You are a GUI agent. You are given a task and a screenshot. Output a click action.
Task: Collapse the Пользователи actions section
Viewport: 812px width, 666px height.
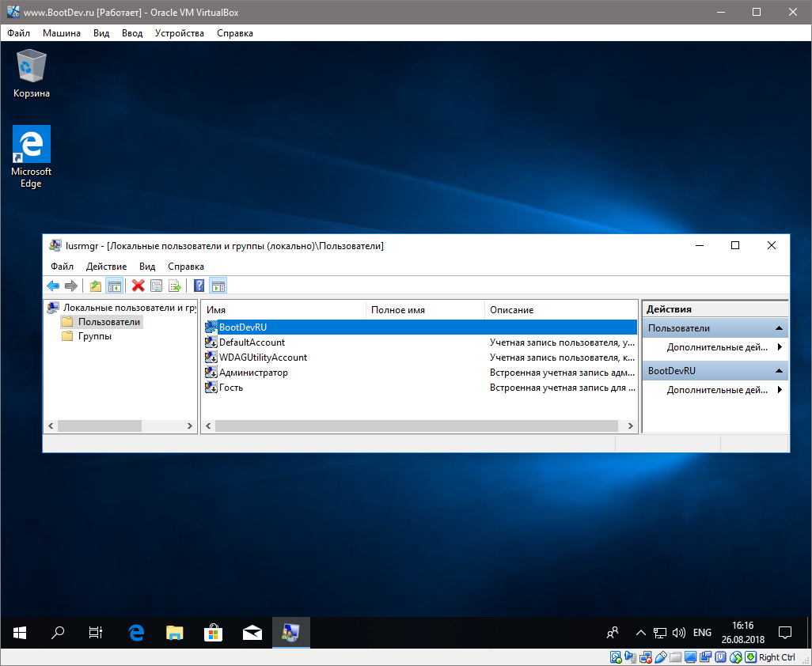pyautogui.click(x=778, y=328)
